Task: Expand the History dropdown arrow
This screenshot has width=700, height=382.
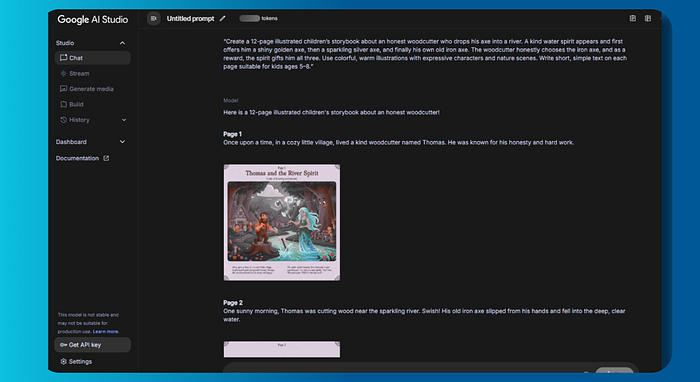Action: coord(124,120)
